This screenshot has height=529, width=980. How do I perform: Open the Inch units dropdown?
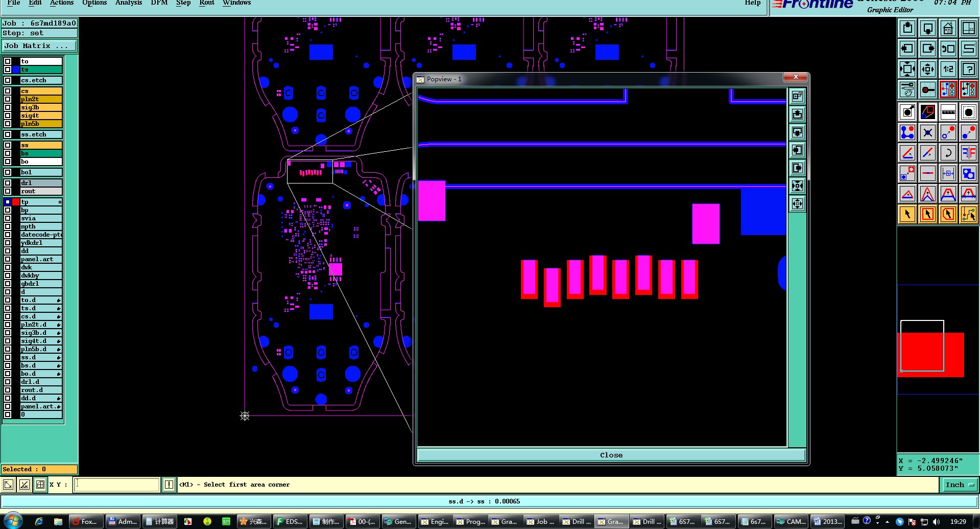click(960, 485)
